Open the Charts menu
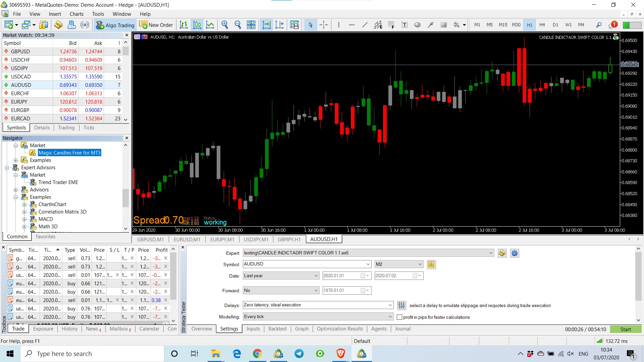 pyautogui.click(x=76, y=14)
